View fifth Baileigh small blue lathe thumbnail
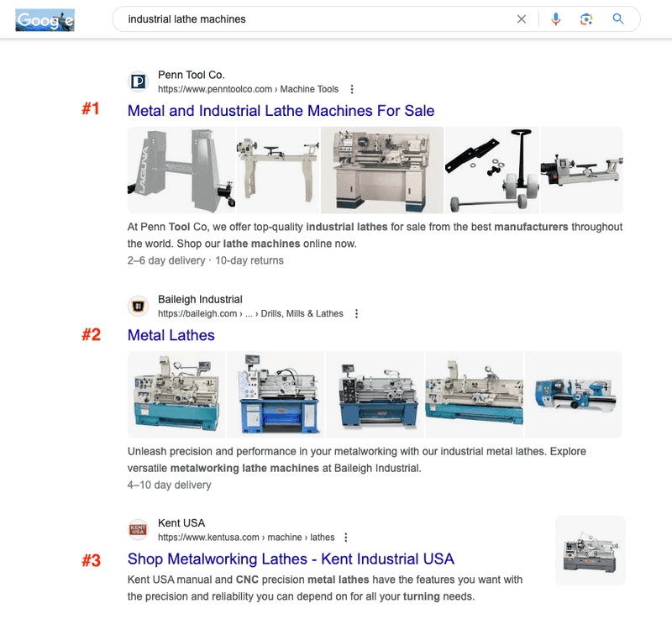Image resolution: width=672 pixels, height=619 pixels. (x=574, y=395)
